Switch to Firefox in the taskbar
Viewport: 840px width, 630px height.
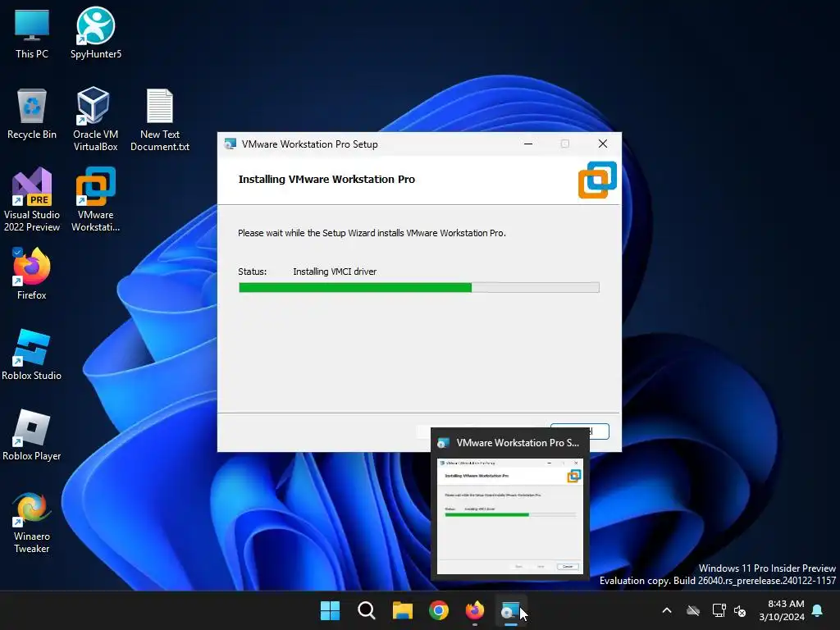pyautogui.click(x=475, y=610)
